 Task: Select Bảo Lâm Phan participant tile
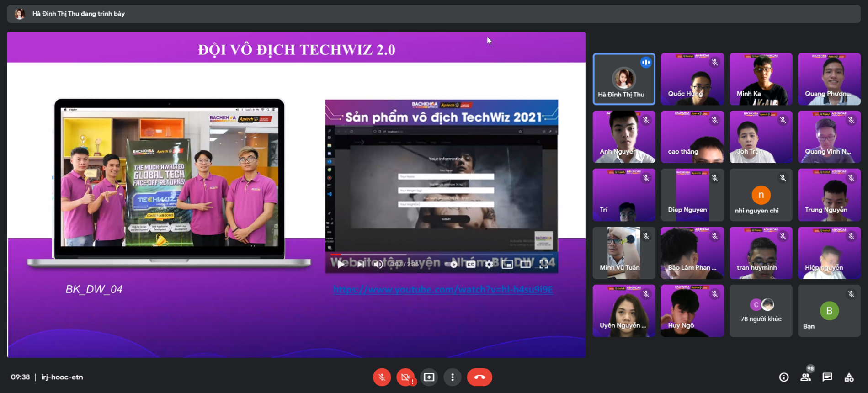point(692,253)
